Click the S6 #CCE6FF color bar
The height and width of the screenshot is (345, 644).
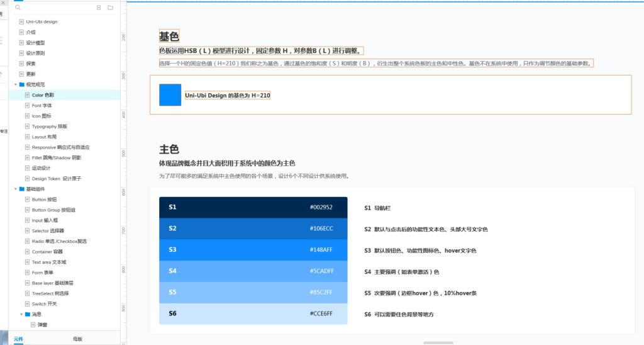click(253, 314)
